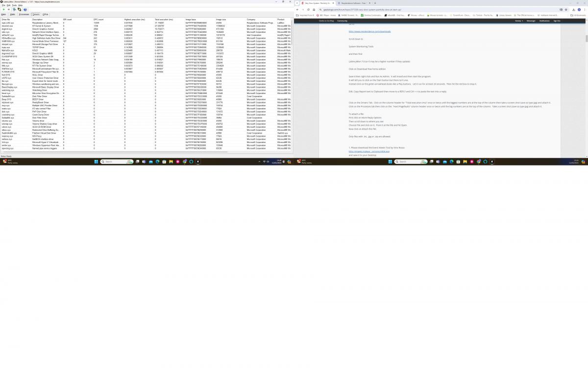
Task: Open the All Bookmarks folder
Action: click(x=579, y=15)
